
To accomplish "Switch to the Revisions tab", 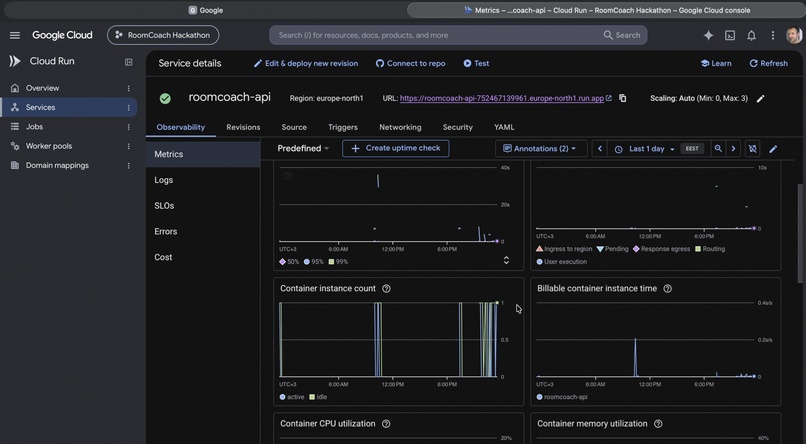I will click(243, 127).
